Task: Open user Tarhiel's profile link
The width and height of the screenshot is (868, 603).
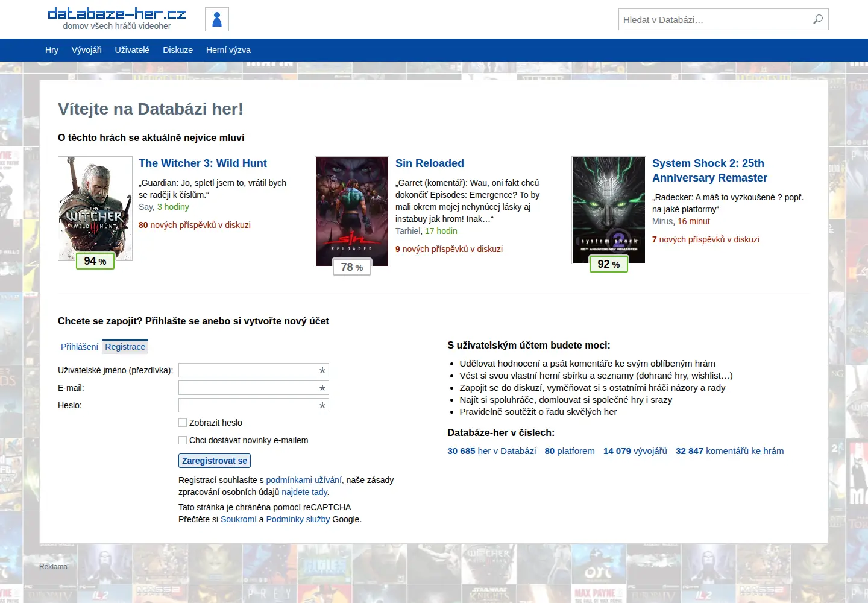Action: click(x=407, y=231)
